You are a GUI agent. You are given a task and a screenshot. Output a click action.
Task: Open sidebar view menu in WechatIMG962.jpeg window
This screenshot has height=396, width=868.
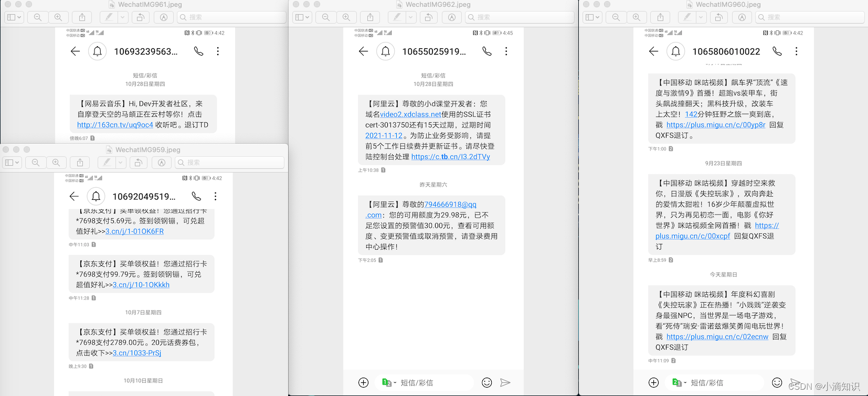302,17
